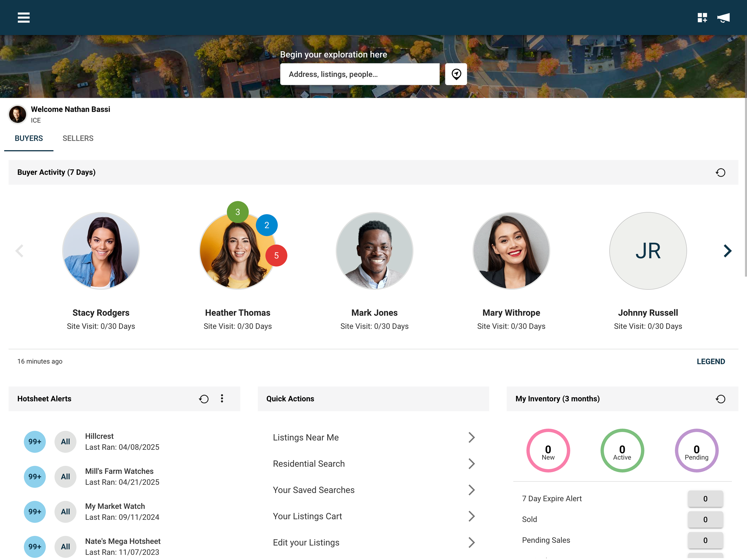Viewport: 747px width, 560px height.
Task: Click the All badge for Mill's Farm Watches
Action: 66,477
